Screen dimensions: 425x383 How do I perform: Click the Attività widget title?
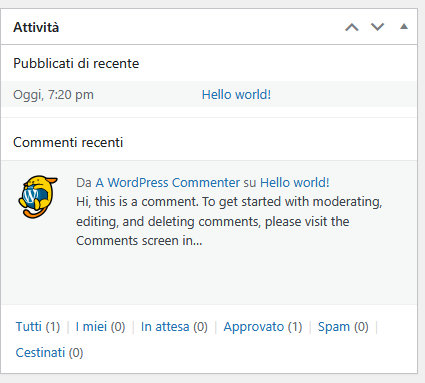(x=36, y=27)
